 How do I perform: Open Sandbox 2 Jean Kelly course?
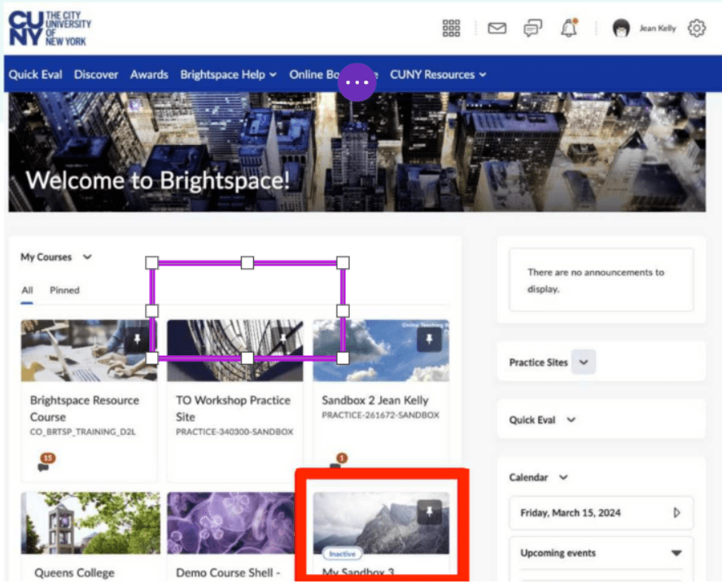[374, 400]
